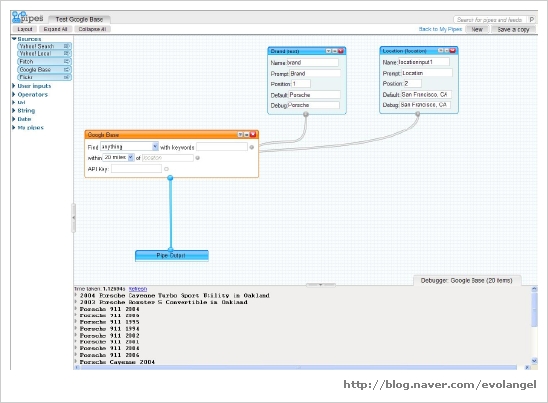Click the Save a copy button
The width and height of the screenshot is (548, 403).
513,29
